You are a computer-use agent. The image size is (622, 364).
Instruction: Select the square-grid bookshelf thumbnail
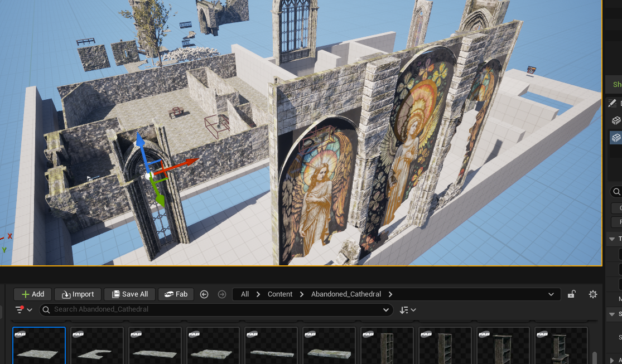pyautogui.click(x=387, y=346)
